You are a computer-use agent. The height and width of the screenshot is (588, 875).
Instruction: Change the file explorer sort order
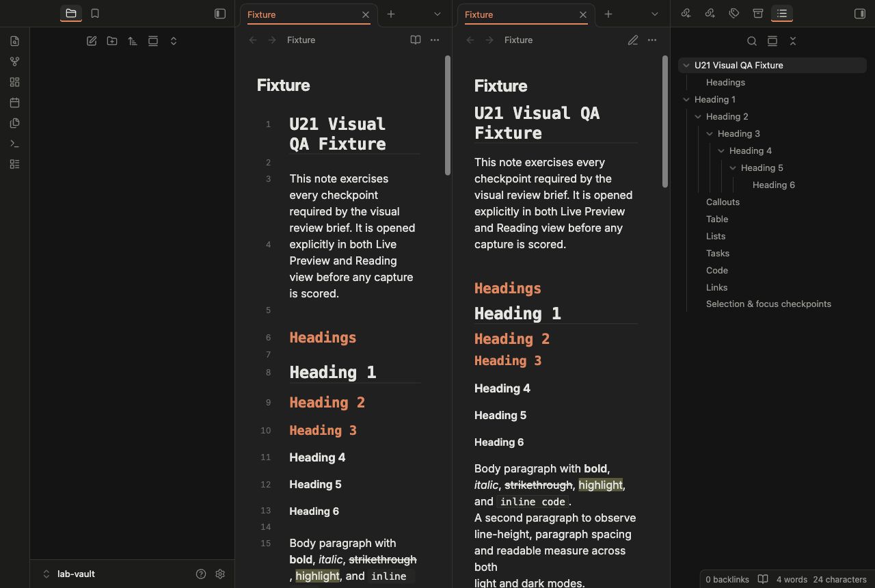click(x=133, y=41)
